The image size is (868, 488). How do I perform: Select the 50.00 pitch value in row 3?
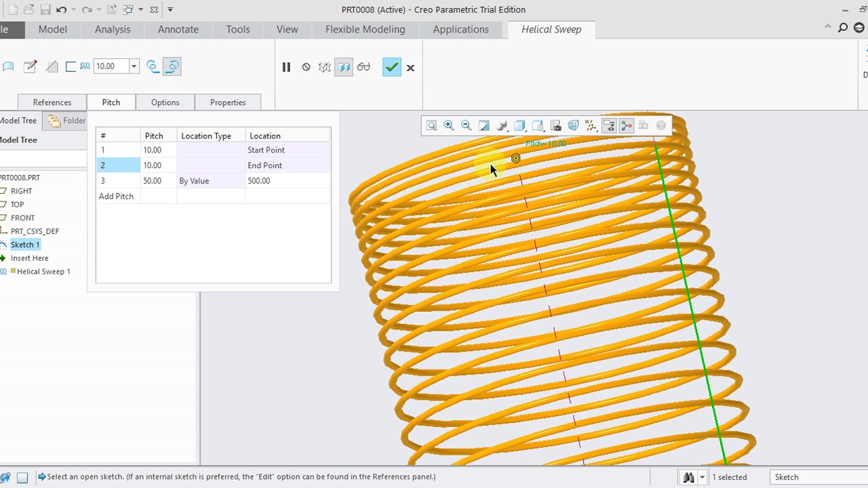(x=159, y=181)
